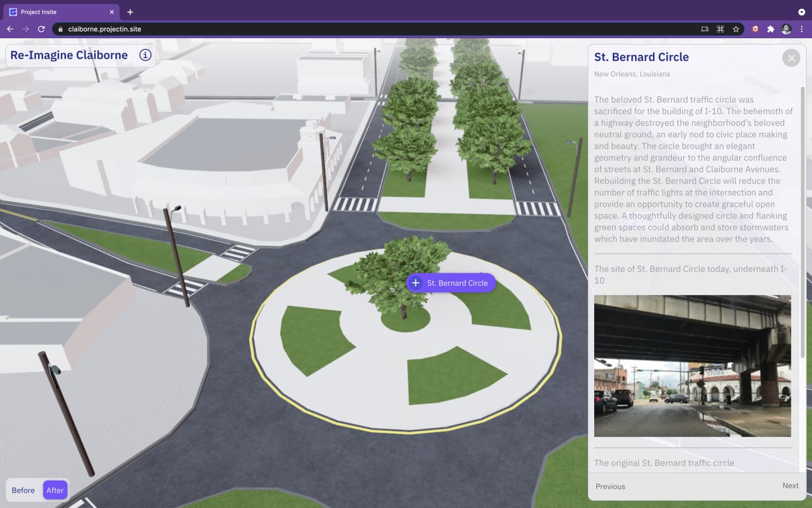Screen dimensions: 812x508
Task: Open the info icon beside Re-Imagine Claiborne
Action: click(145, 55)
